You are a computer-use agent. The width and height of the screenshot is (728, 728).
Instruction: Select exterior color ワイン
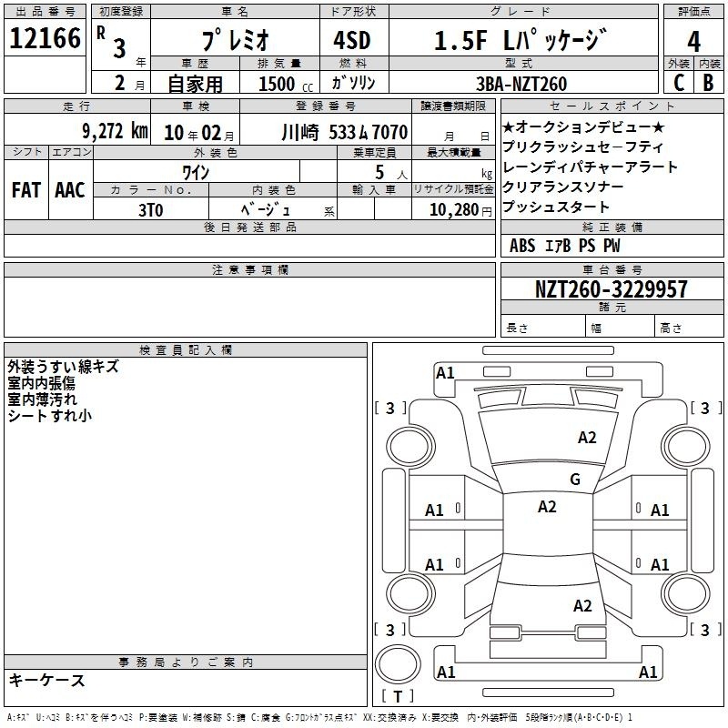coord(196,173)
